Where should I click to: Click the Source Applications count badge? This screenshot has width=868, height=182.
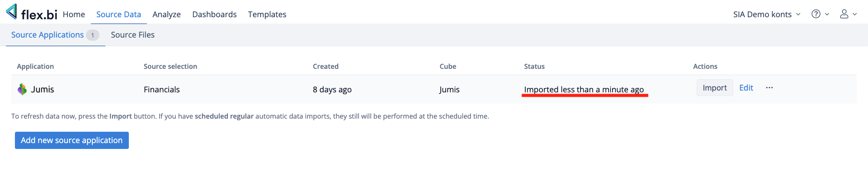[93, 35]
